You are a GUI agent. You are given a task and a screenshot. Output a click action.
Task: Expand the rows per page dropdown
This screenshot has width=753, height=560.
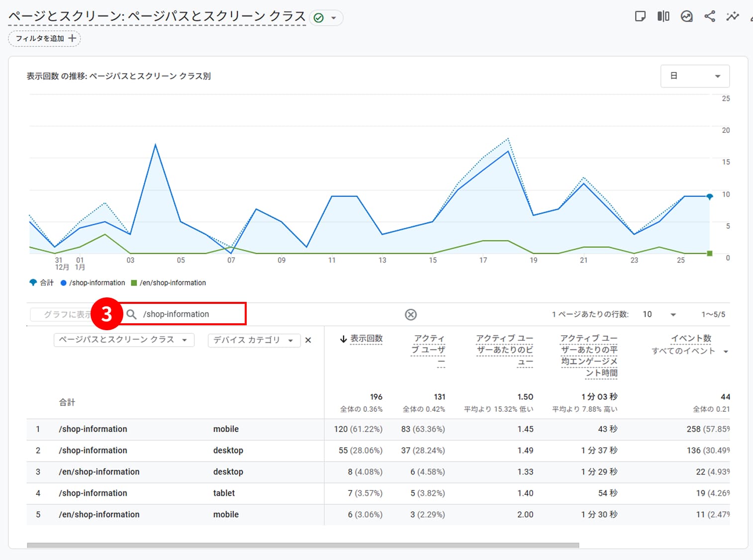[659, 314]
